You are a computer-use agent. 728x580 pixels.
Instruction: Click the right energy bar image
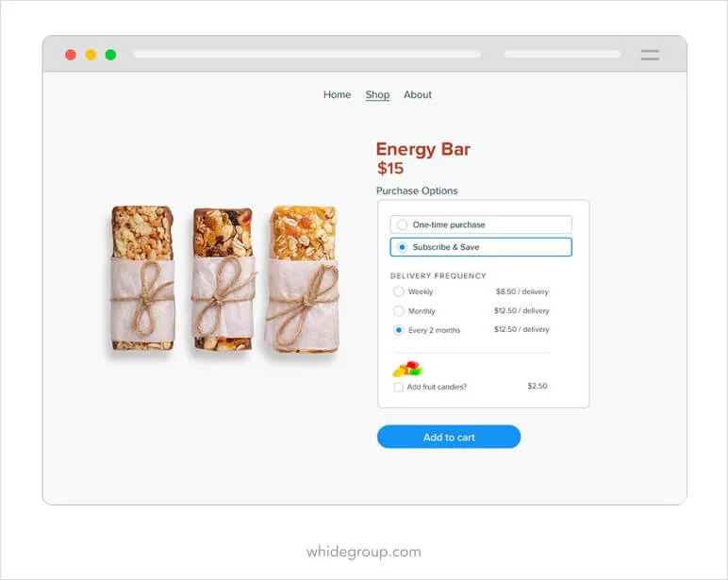303,278
